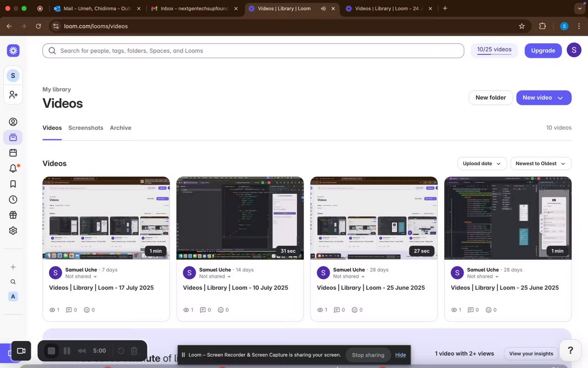Viewport: 588px width, 368px height.
Task: Expand Not shared on 17 July video
Action: tap(81, 276)
